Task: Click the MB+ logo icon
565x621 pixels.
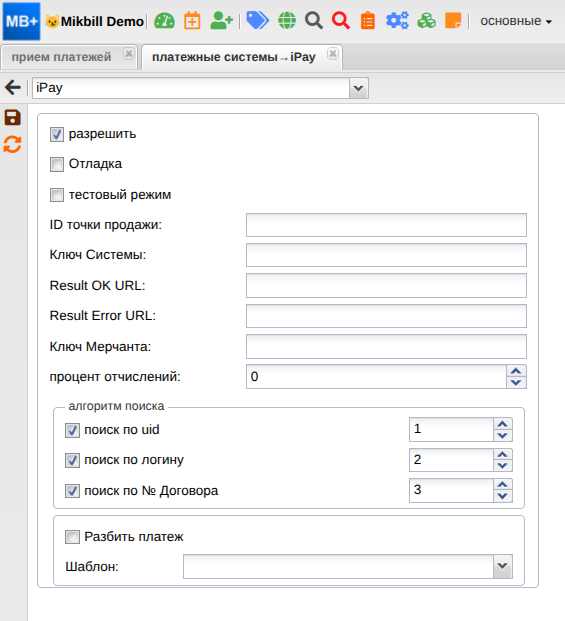Action: point(21,21)
